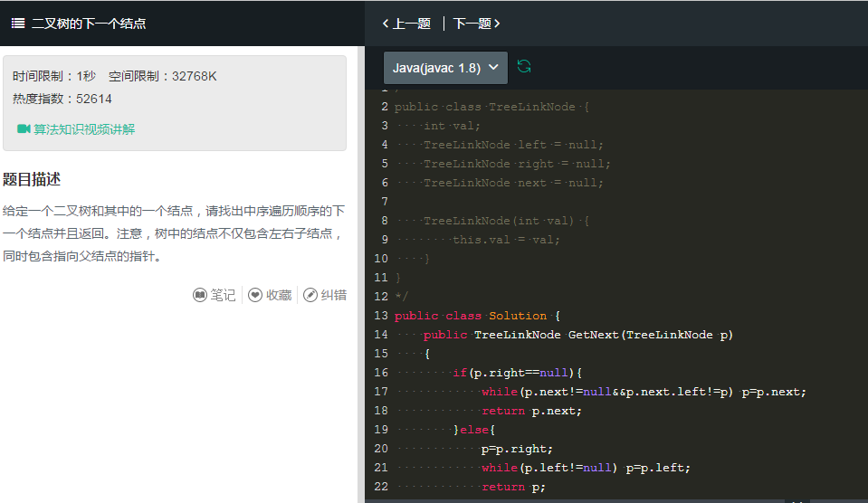Click line 16 if(p.right==null){
Viewport: 868px width, 503px height.
point(517,373)
